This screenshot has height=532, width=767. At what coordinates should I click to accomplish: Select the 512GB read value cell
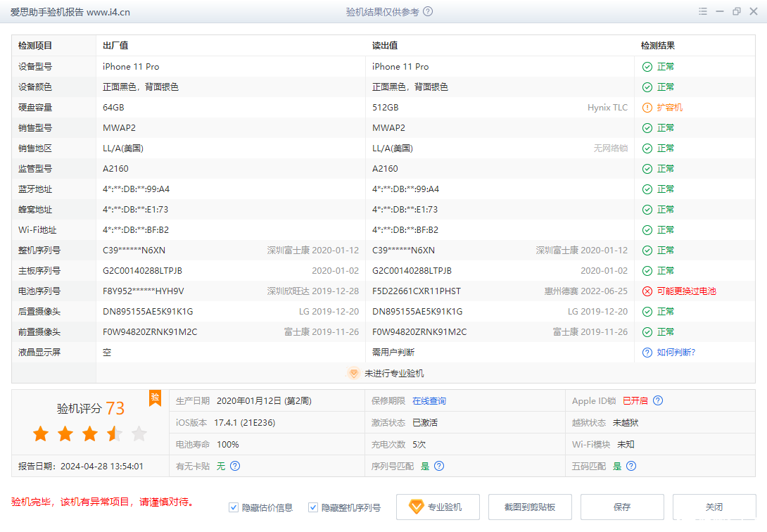click(x=386, y=108)
